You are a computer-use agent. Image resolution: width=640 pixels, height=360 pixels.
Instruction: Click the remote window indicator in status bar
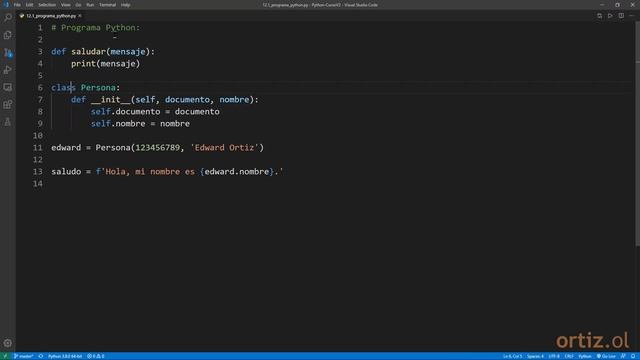coord(5,356)
